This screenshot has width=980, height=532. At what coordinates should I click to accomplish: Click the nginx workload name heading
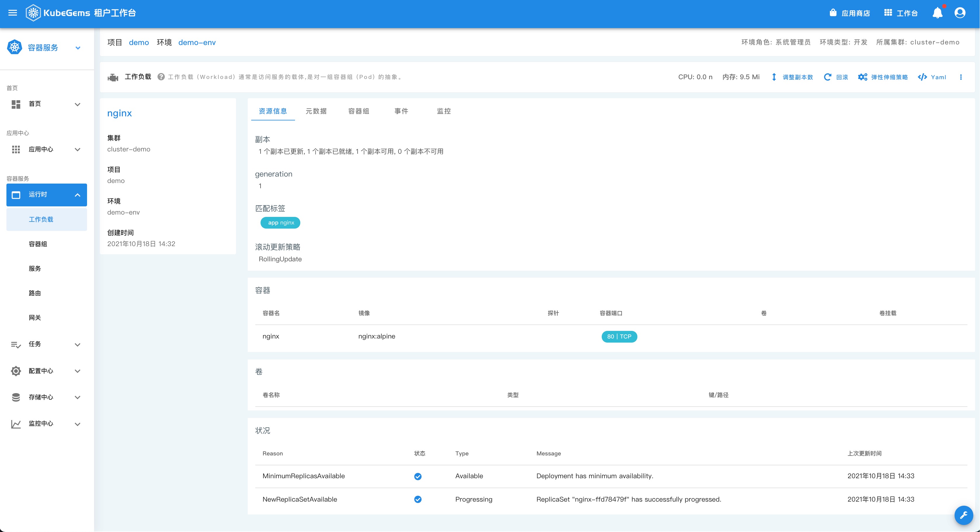[x=119, y=113]
